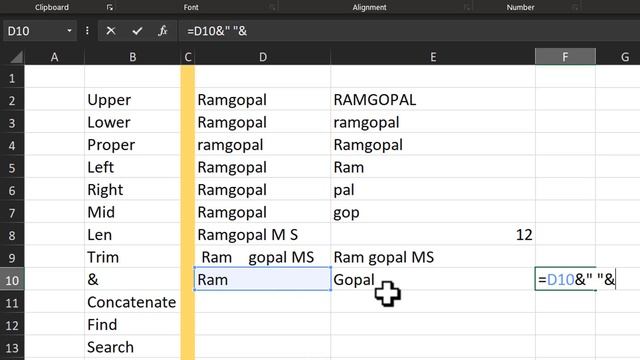Select row 5 header

click(12, 168)
